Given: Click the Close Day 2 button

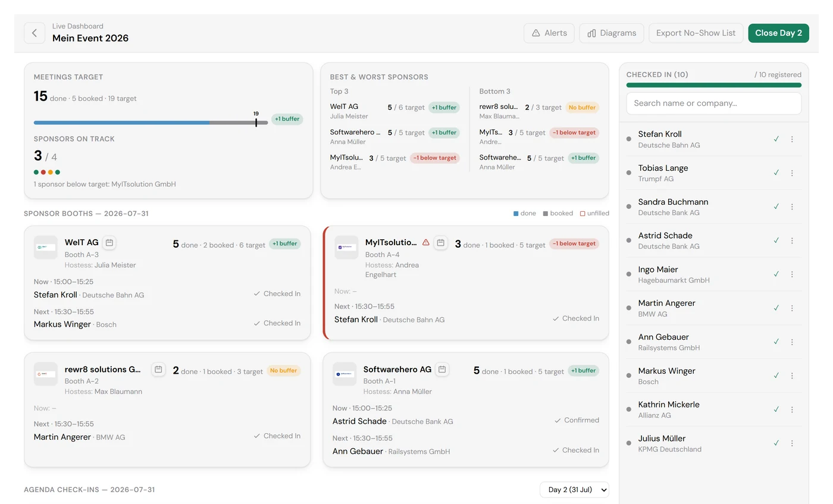Looking at the screenshot, I should tap(778, 33).
